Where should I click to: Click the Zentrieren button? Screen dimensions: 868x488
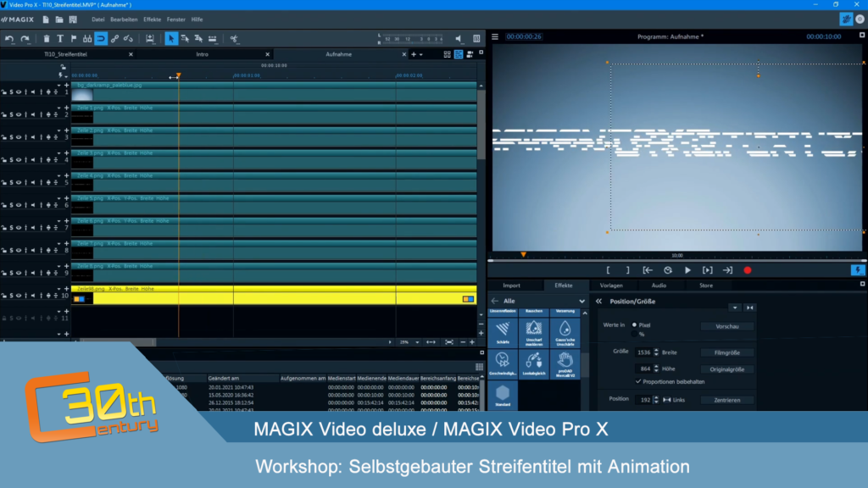(726, 400)
